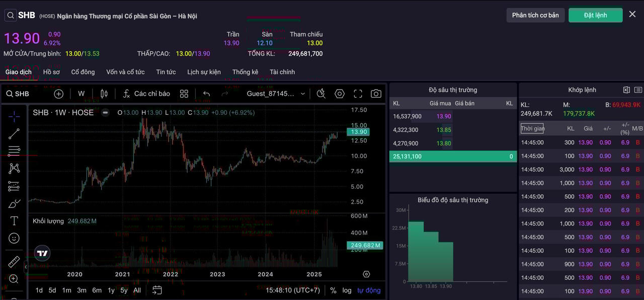Add a compare symbol with plus icon
The height and width of the screenshot is (300, 644).
tap(59, 94)
